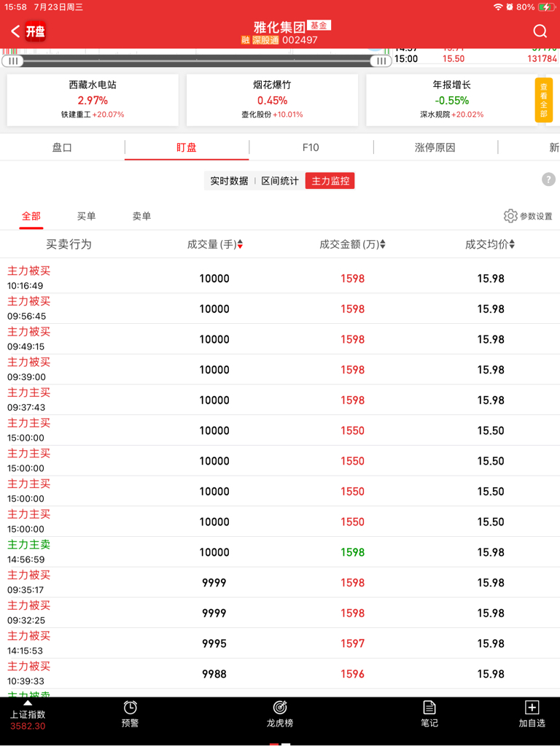This screenshot has height=747, width=560.
Task: Tap the back arrow icon
Action: point(15,31)
